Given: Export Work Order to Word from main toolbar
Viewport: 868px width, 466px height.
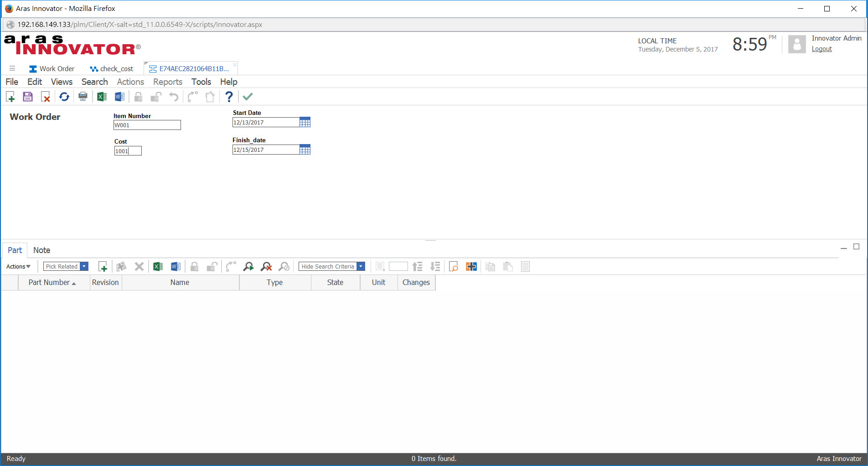Looking at the screenshot, I should coord(119,97).
